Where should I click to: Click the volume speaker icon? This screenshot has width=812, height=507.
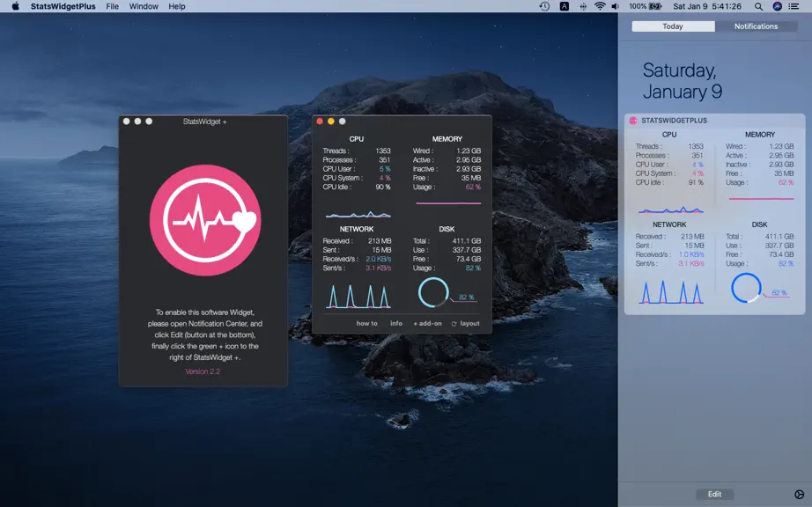click(x=616, y=6)
